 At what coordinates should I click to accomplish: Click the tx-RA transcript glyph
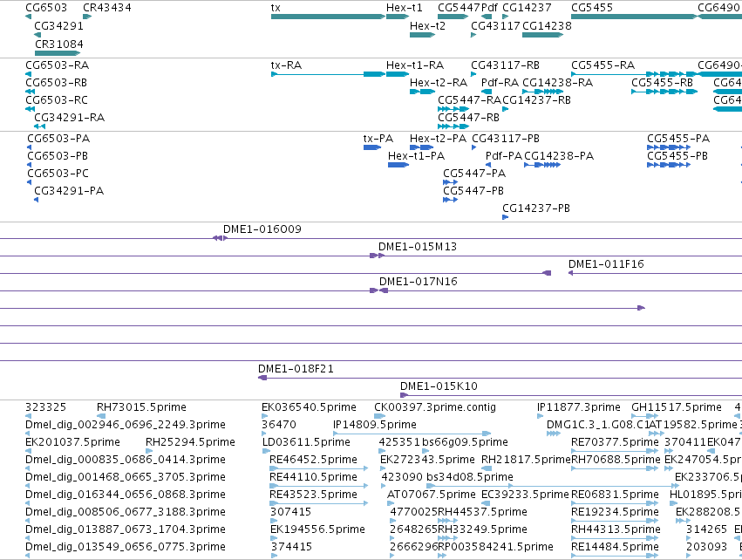[x=328, y=74]
